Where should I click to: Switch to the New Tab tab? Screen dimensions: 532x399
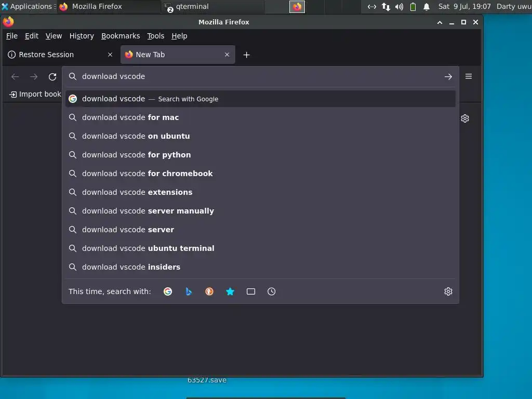point(178,55)
